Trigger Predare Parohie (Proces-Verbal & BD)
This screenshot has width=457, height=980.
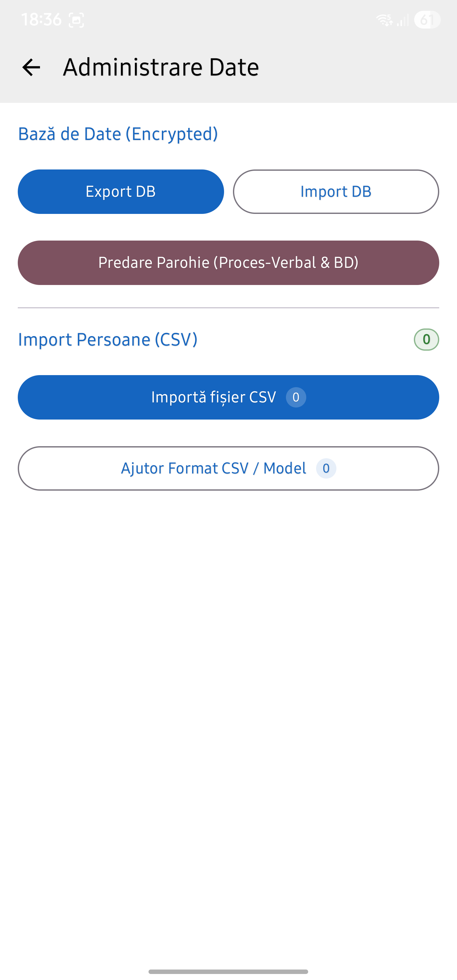(x=228, y=263)
